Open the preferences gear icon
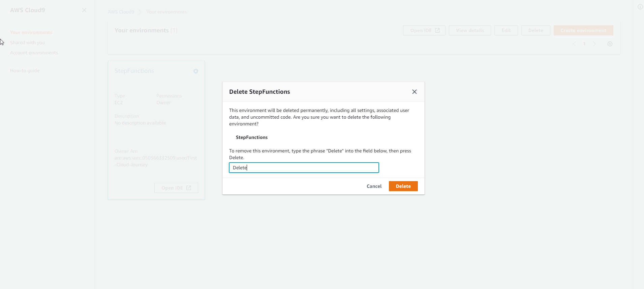644x289 pixels. tap(610, 44)
